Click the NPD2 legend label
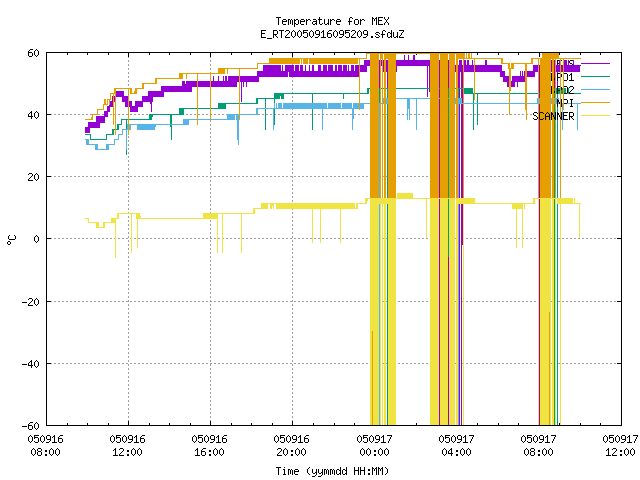Screen dimensions: 640x480 [562, 90]
